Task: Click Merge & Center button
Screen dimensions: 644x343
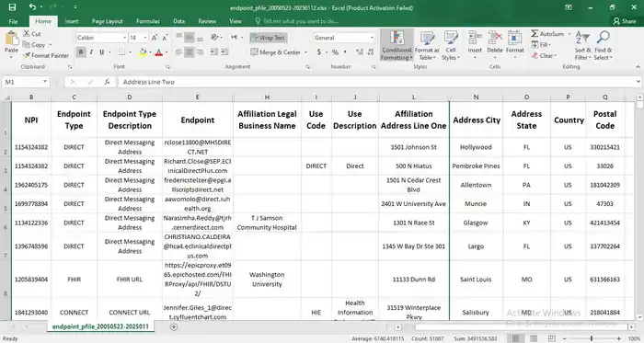Action: (x=276, y=52)
